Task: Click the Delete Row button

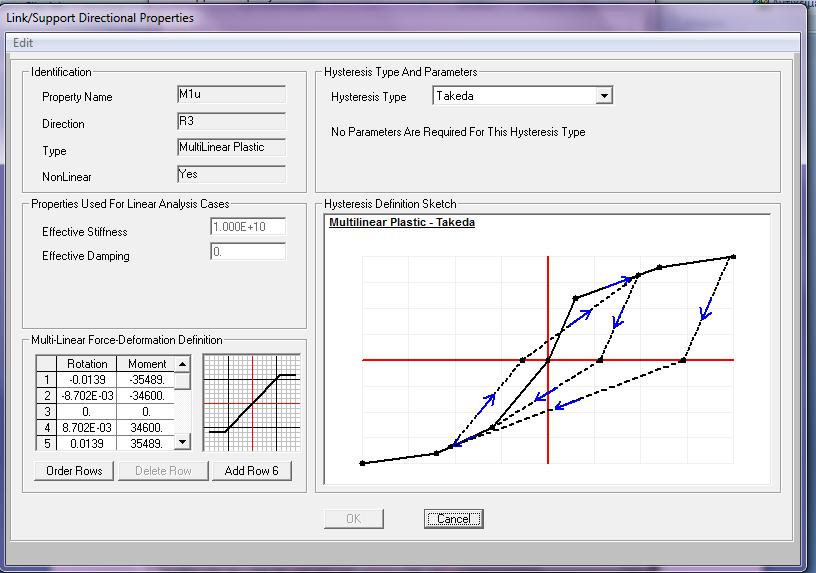Action: pos(163,471)
